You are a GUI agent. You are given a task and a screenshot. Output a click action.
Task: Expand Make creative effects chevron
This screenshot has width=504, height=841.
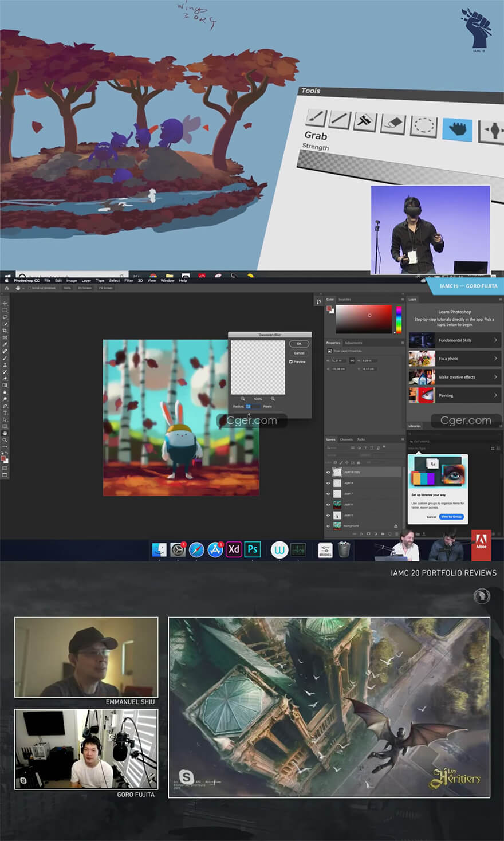click(x=495, y=377)
